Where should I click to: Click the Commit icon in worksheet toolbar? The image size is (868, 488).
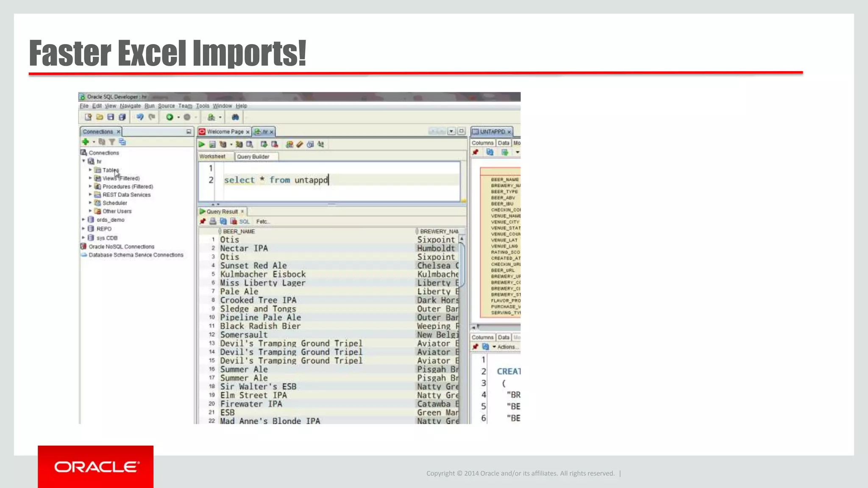pyautogui.click(x=264, y=144)
